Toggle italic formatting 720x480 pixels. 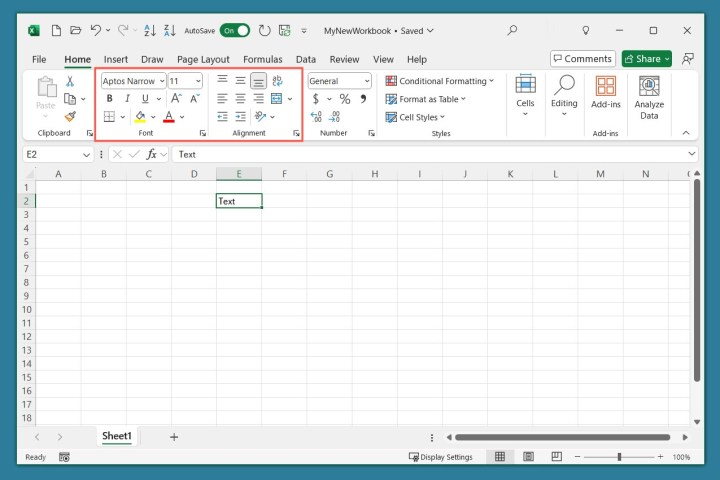[127, 99]
